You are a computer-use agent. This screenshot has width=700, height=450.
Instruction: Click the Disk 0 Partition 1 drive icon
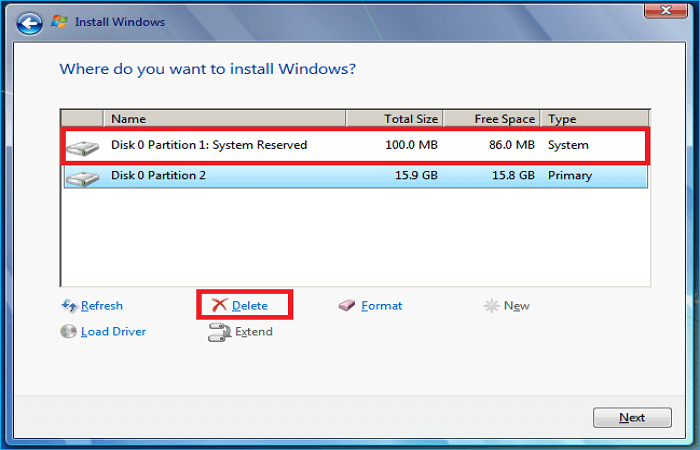pos(83,147)
